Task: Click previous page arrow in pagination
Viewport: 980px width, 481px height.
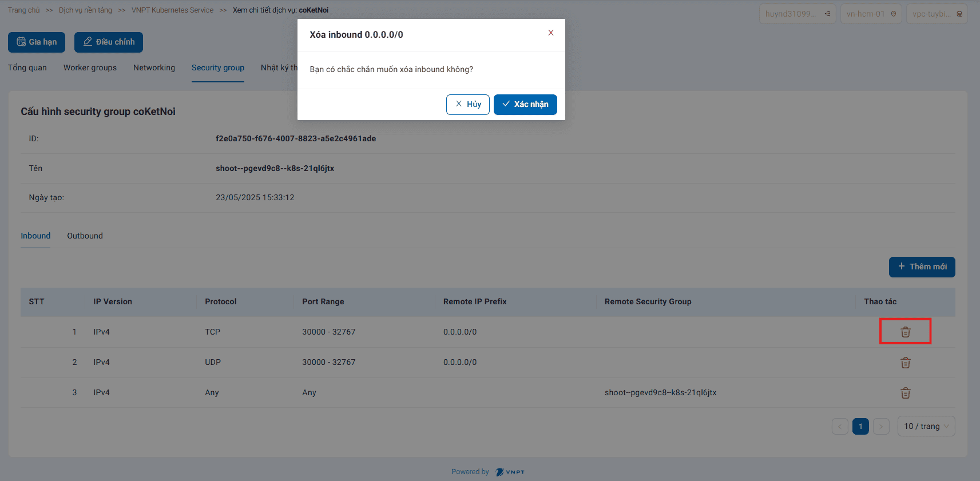Action: (x=840, y=426)
